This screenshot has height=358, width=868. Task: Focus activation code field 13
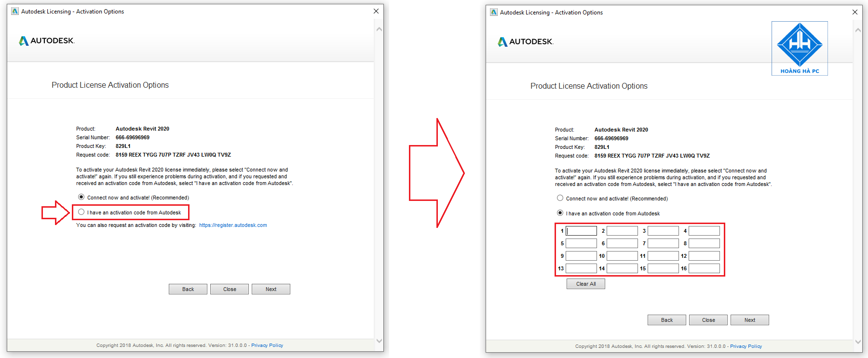tap(581, 268)
